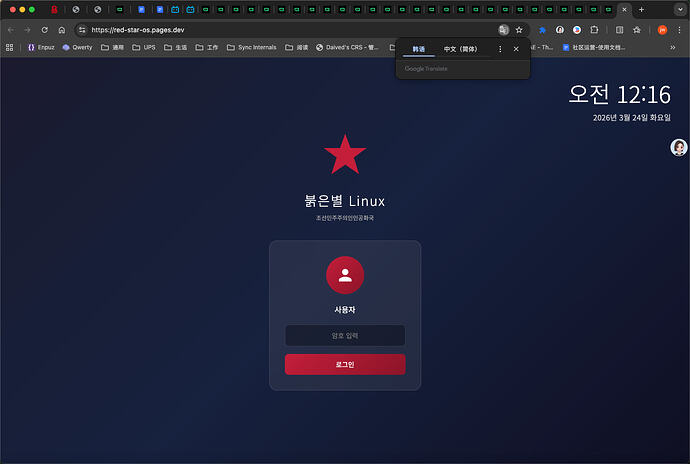This screenshot has height=464, width=690.
Task: Open the browser home page
Action: 62,30
